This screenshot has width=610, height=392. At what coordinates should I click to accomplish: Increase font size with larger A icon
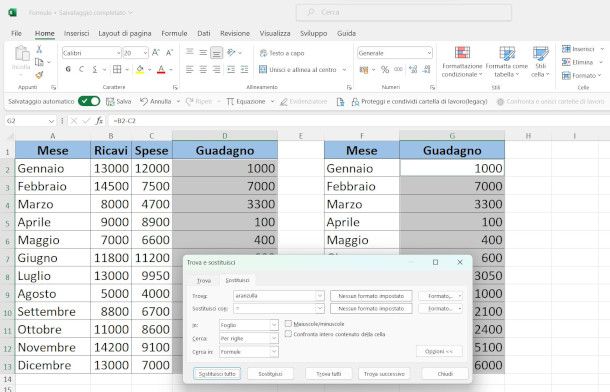click(x=156, y=52)
